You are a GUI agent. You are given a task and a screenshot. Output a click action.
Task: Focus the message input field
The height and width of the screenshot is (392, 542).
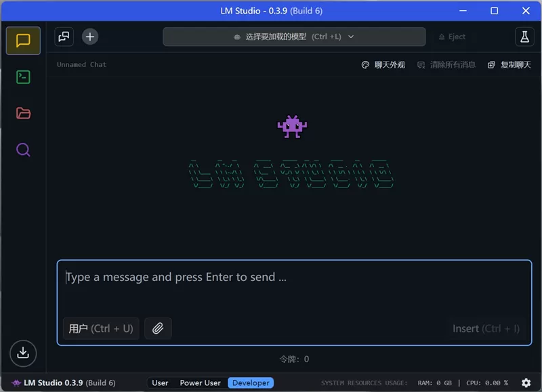[x=294, y=288]
